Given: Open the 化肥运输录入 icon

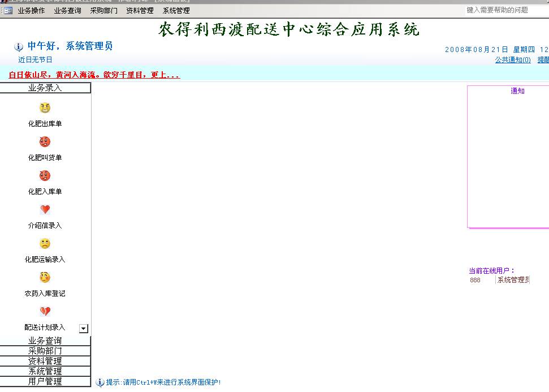Looking at the screenshot, I should (x=45, y=243).
